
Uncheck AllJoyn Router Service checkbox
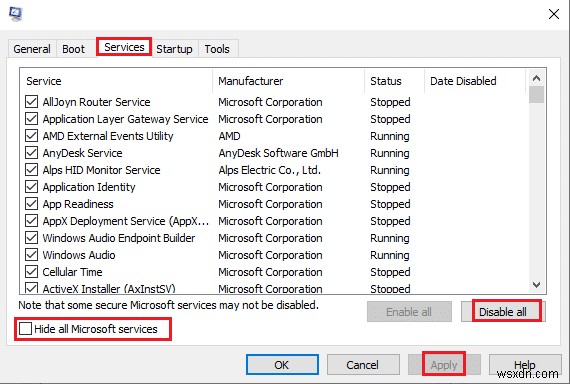32,102
